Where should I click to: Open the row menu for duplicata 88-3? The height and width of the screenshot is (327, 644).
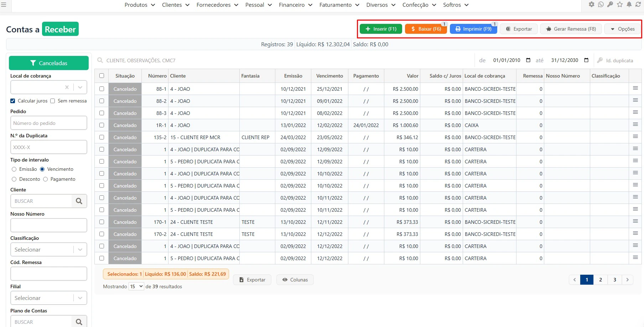(x=635, y=112)
